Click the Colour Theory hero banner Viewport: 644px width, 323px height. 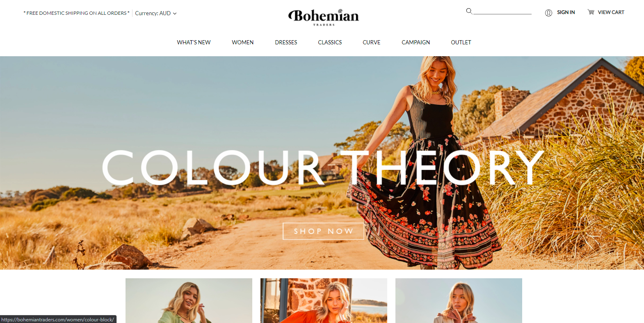(322, 163)
